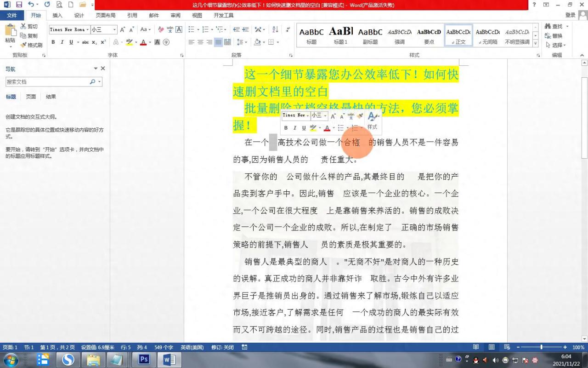This screenshot has height=368, width=588.
Task: Open Photoshop from the taskbar
Action: click(143, 358)
